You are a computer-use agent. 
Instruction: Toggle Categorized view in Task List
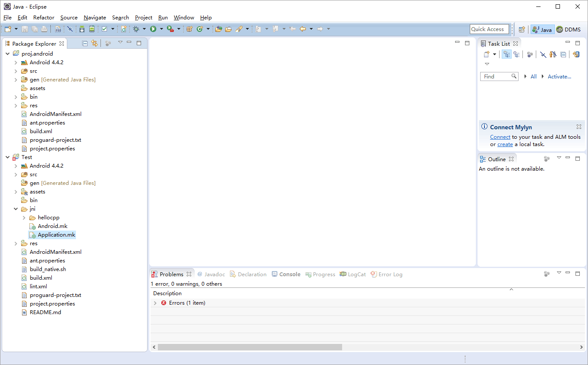coord(506,54)
